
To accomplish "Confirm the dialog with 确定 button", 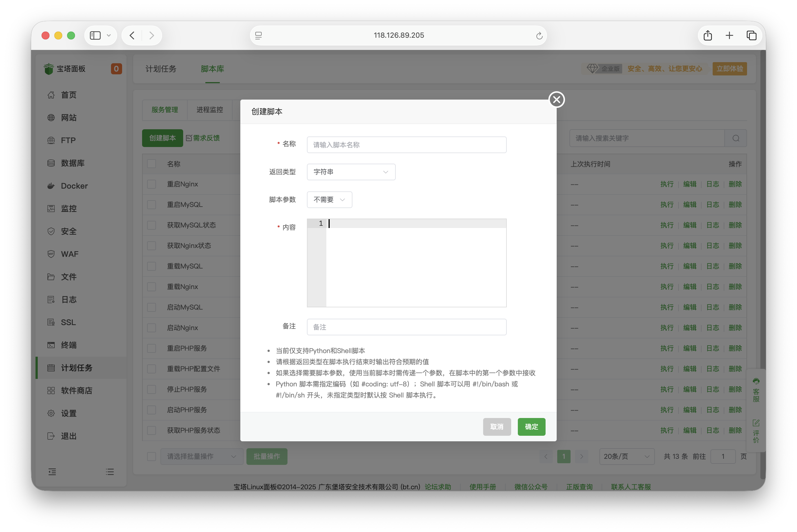I will [x=531, y=427].
